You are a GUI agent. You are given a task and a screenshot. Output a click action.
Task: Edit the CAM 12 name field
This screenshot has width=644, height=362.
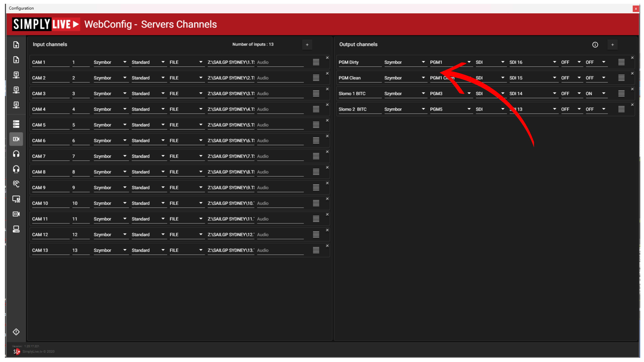(x=50, y=235)
